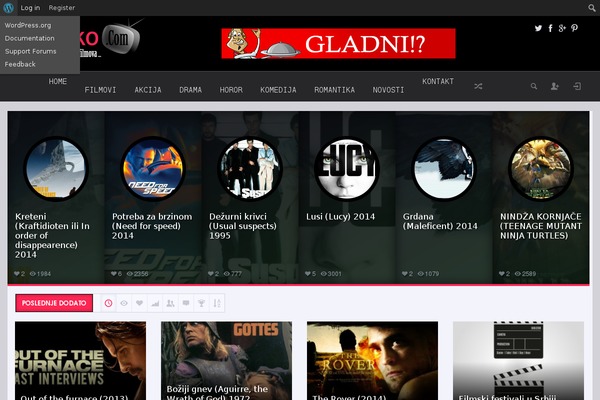Open NINDŽA KORNJAČE title link
Image resolution: width=600 pixels, height=400 pixels.
point(541,226)
